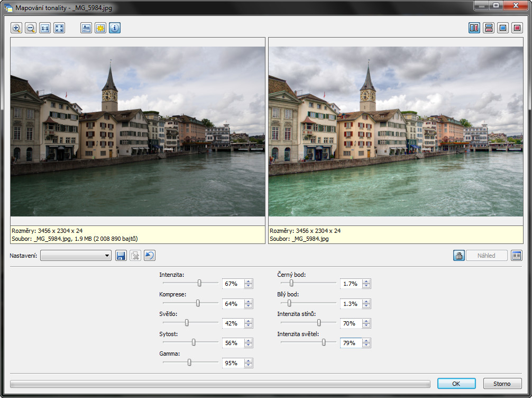Image resolution: width=532 pixels, height=398 pixels.
Task: Focus the Intenzita světel 79% field
Action: tap(351, 343)
